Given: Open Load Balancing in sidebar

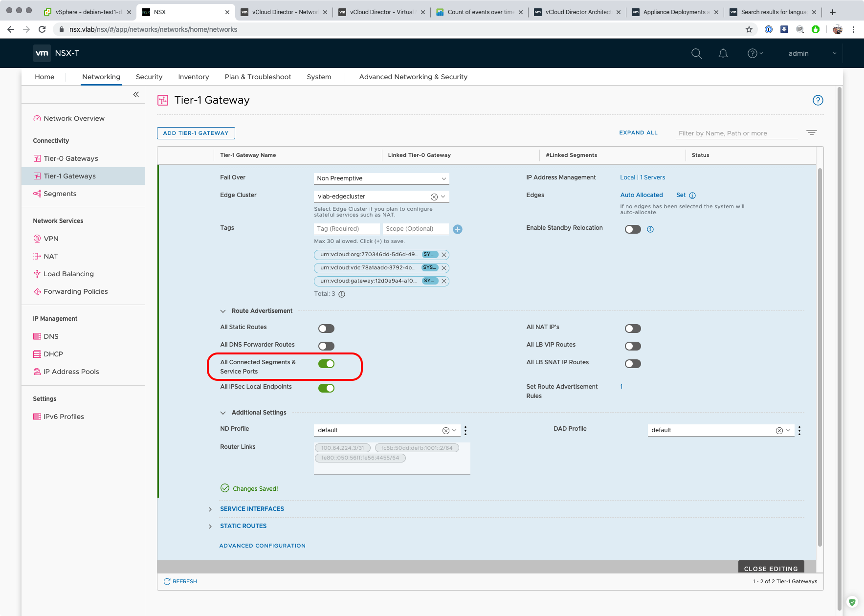Looking at the screenshot, I should click(x=68, y=274).
